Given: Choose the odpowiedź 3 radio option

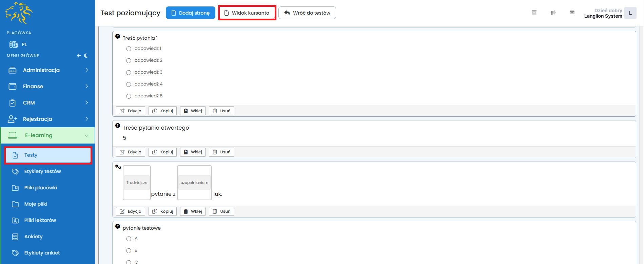Looking at the screenshot, I should click(x=129, y=73).
